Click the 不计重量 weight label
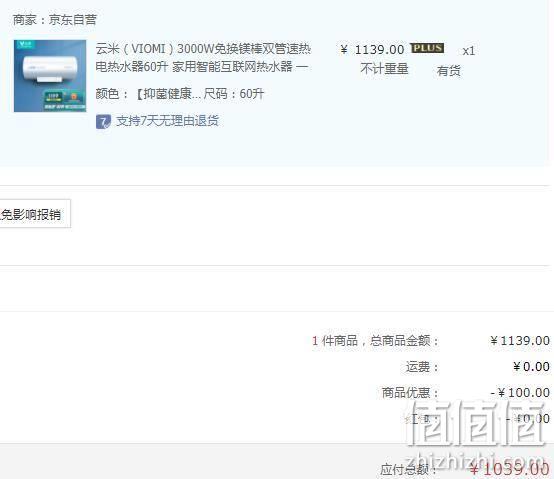The height and width of the screenshot is (479, 554). tap(384, 69)
